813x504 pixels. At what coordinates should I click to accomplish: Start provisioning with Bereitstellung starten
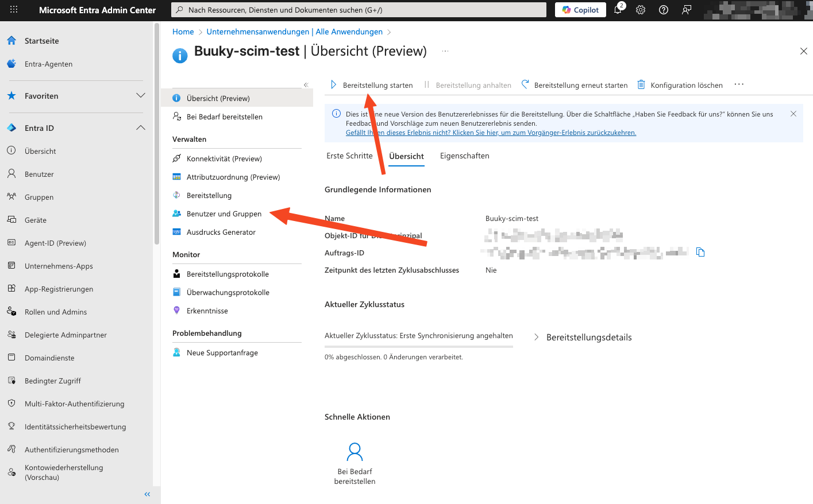pyautogui.click(x=372, y=85)
